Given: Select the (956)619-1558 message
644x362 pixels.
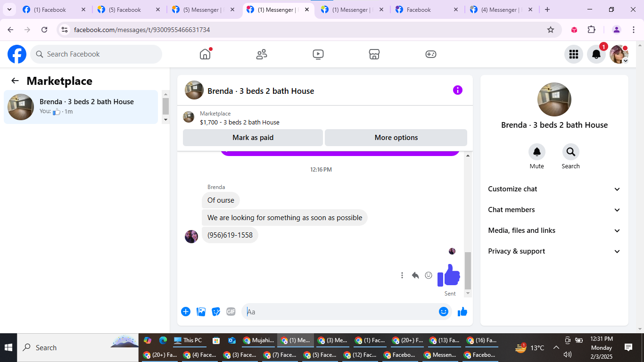Looking at the screenshot, I should tap(230, 235).
